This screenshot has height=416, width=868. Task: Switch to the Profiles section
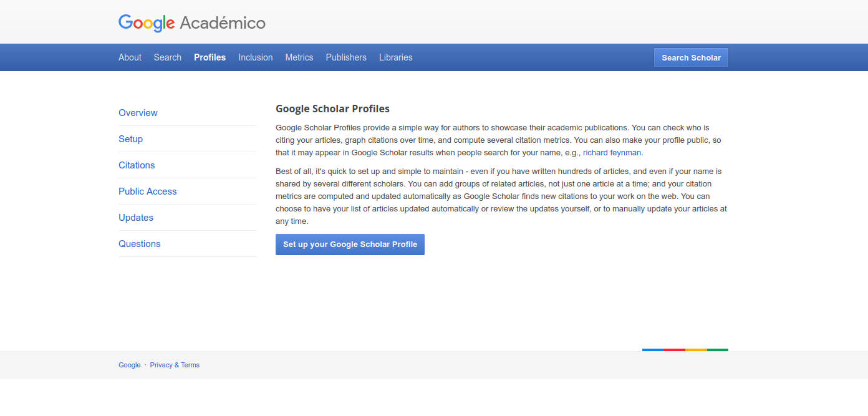(210, 57)
